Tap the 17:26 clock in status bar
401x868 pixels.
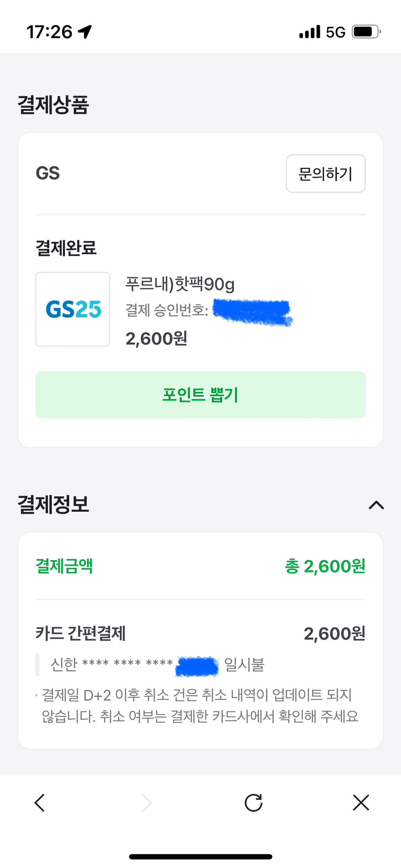49,32
